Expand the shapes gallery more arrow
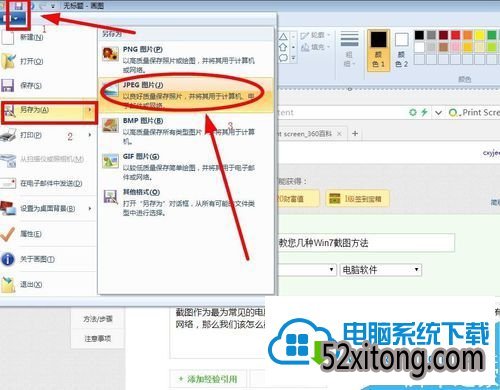 tap(293, 58)
